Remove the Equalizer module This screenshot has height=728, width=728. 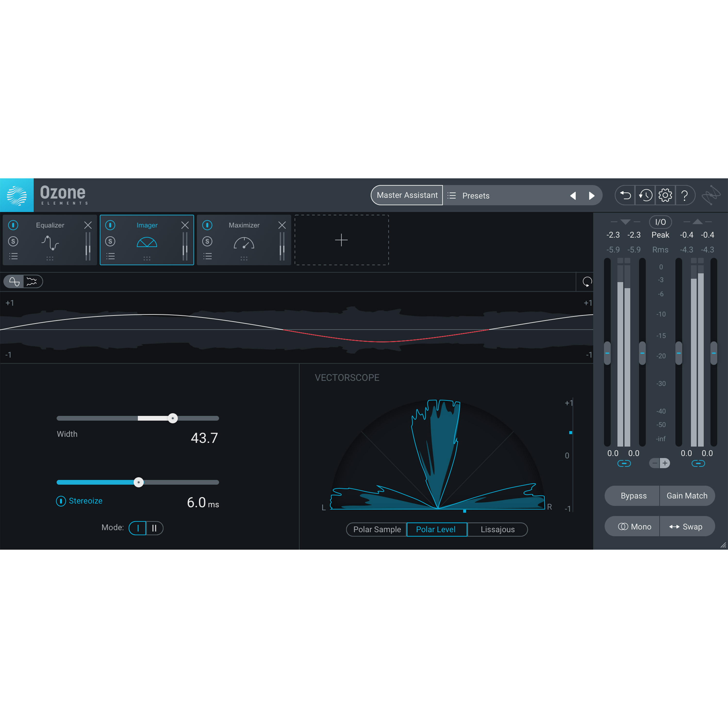88,225
